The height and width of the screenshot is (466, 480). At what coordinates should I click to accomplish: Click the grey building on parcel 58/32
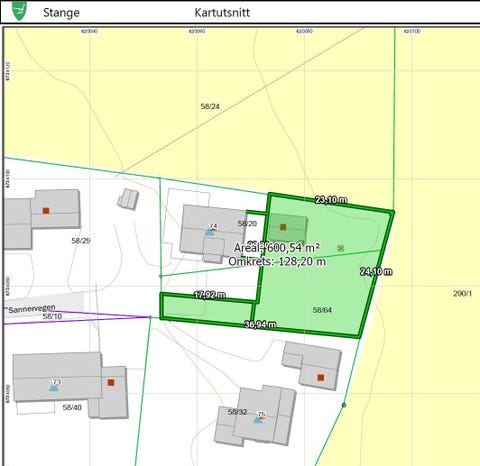click(256, 416)
